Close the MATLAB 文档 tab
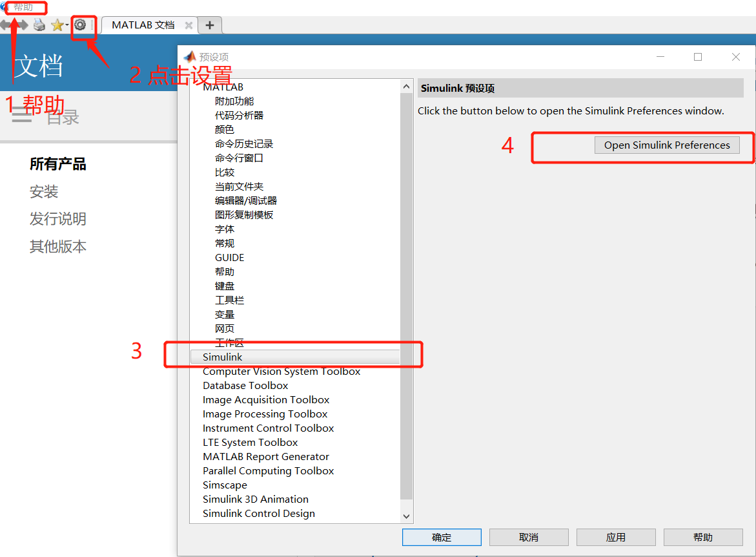 pos(189,25)
